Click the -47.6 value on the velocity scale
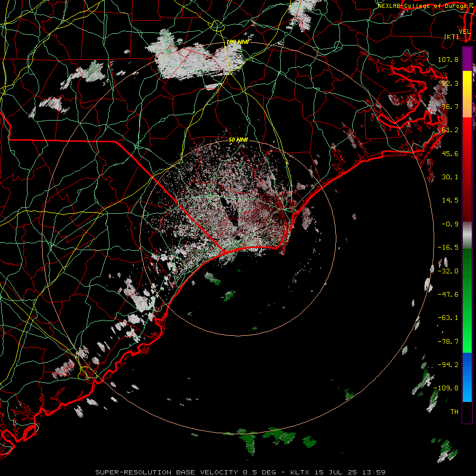 448,295
